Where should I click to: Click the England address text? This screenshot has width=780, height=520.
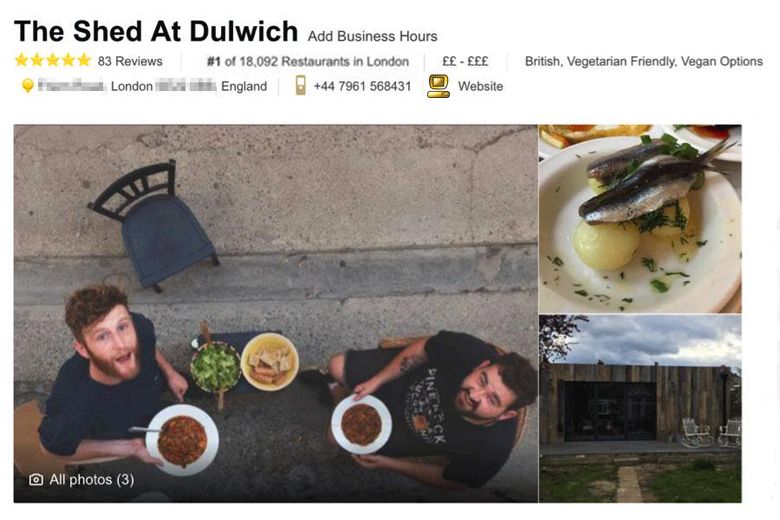pyautogui.click(x=244, y=86)
